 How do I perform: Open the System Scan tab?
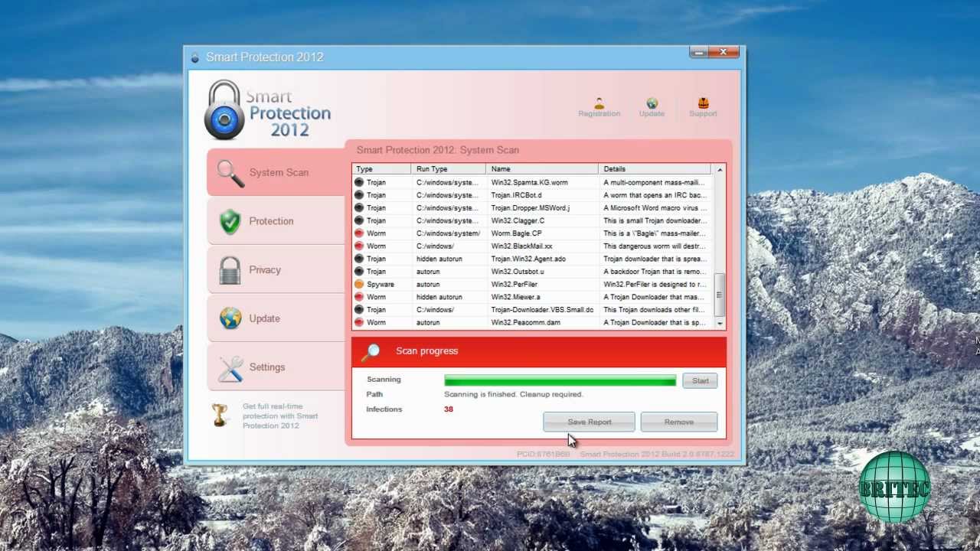(x=276, y=172)
